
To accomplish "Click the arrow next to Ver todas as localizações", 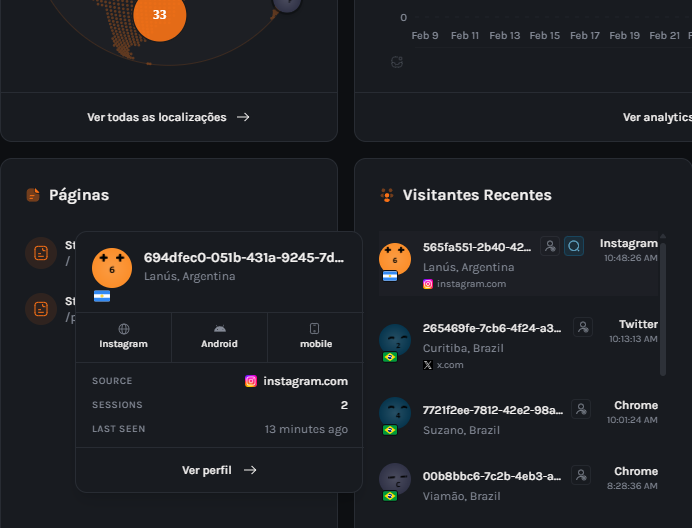I will pyautogui.click(x=243, y=117).
